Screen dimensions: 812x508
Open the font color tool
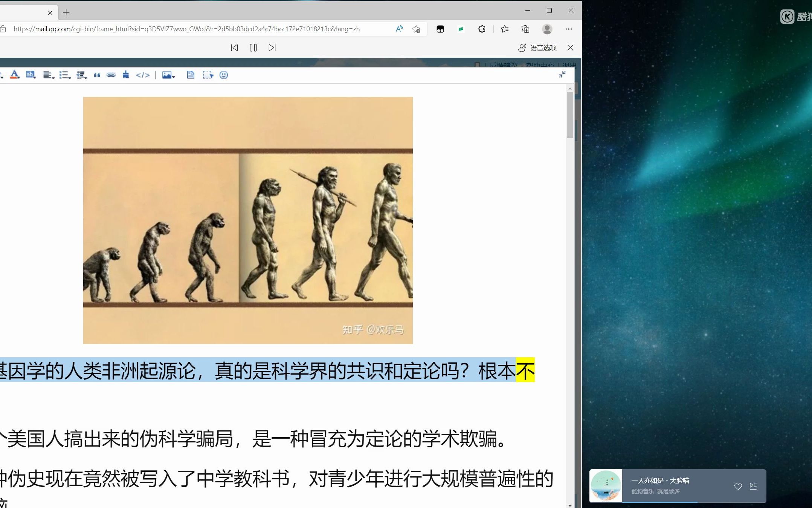point(15,75)
